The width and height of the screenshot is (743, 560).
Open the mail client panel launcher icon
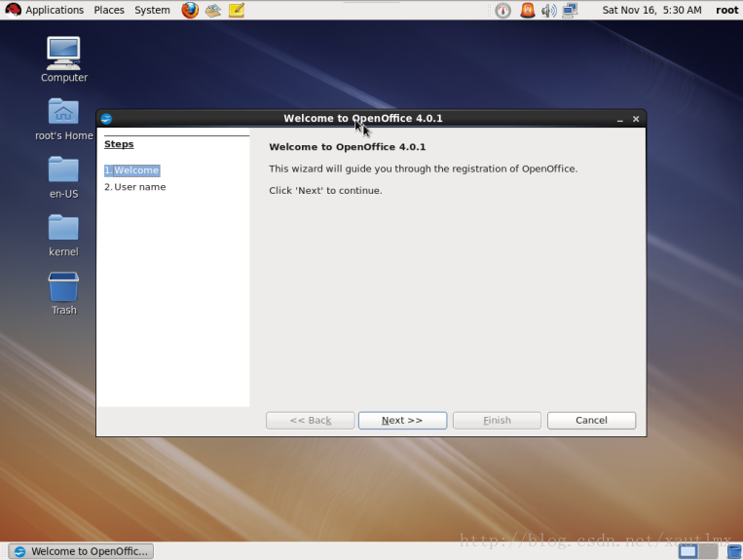click(x=213, y=10)
